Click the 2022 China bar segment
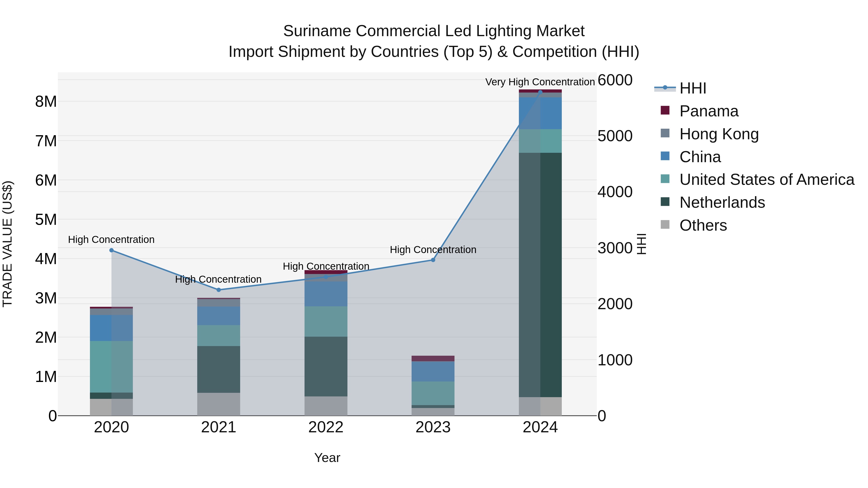Image resolution: width=868 pixels, height=488 pixels. click(x=326, y=294)
